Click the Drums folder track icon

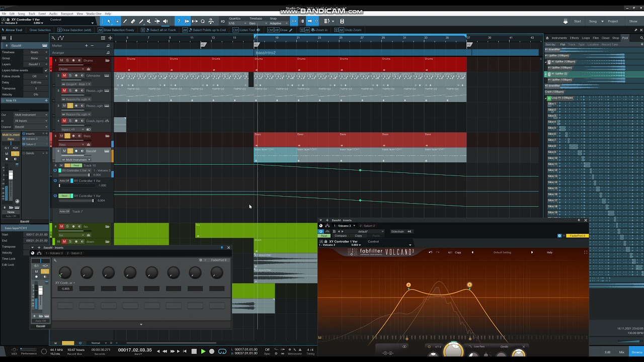[x=107, y=60]
